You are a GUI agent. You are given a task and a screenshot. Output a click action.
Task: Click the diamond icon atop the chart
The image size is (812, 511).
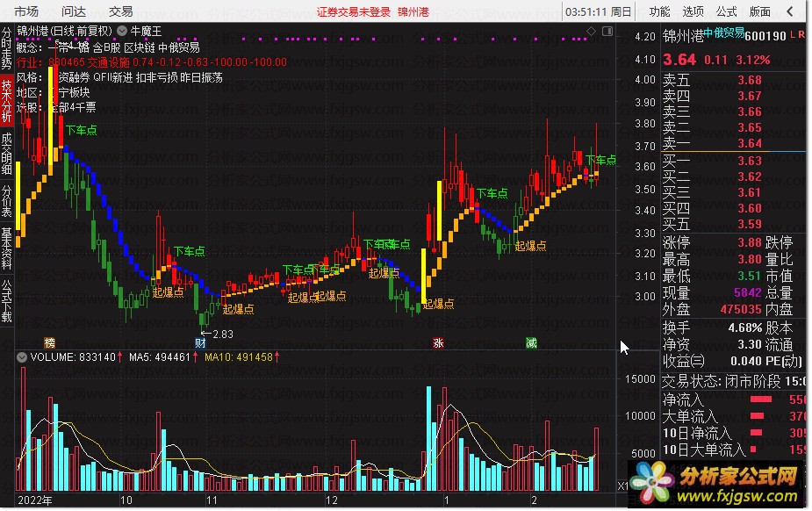click(x=591, y=31)
